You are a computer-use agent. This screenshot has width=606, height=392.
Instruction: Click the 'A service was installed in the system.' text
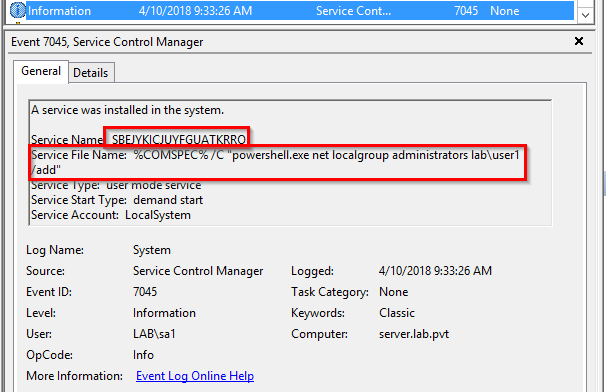tap(127, 110)
